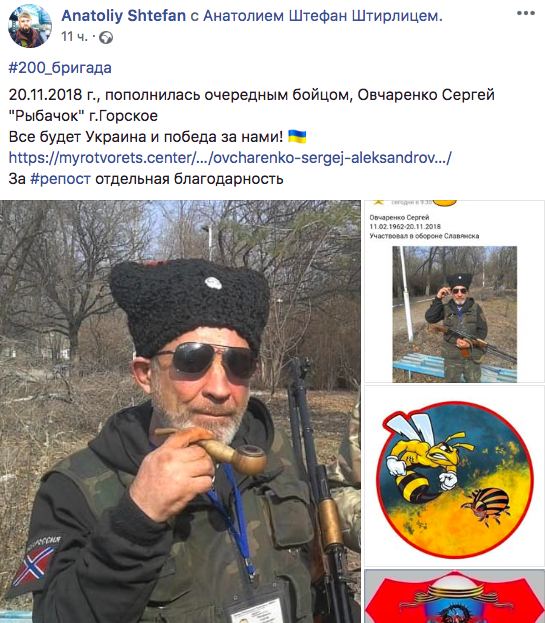Viewport: 545px width, 623px height.
Task: Click the small rifle photo inside top thumbnail
Action: (x=454, y=314)
